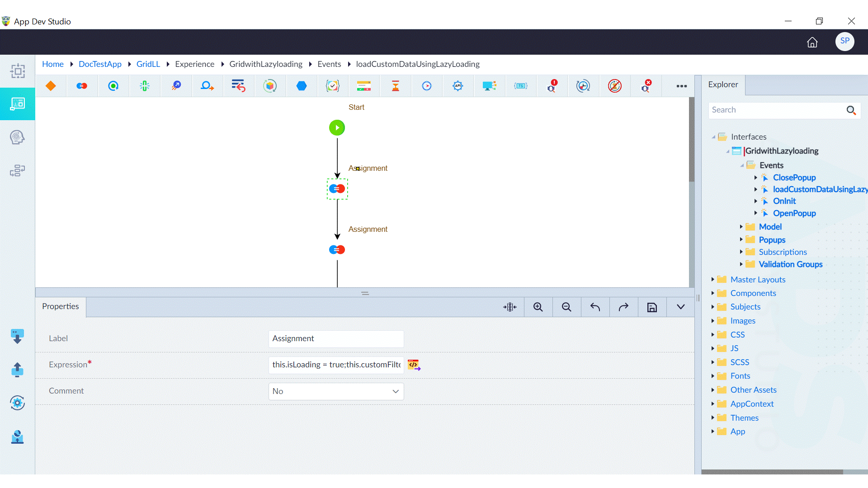Go to Home breadcrumb

coord(53,64)
